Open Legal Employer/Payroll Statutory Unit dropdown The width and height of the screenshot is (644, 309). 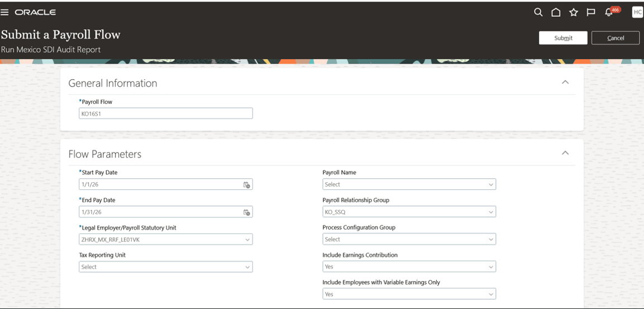(165, 239)
